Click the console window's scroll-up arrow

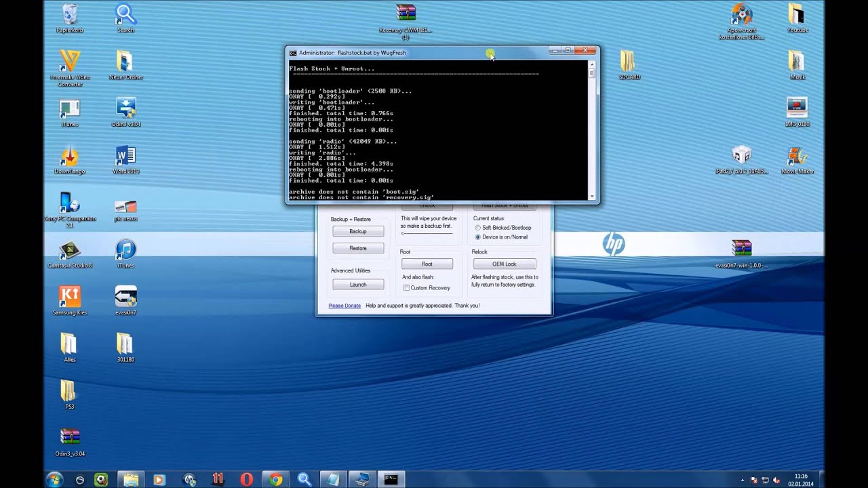(x=592, y=64)
